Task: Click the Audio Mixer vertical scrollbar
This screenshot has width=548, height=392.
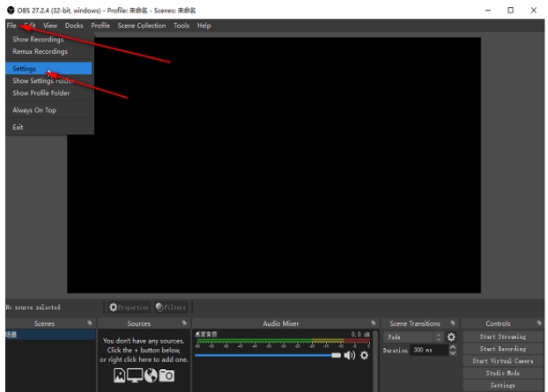Action: [x=375, y=361]
